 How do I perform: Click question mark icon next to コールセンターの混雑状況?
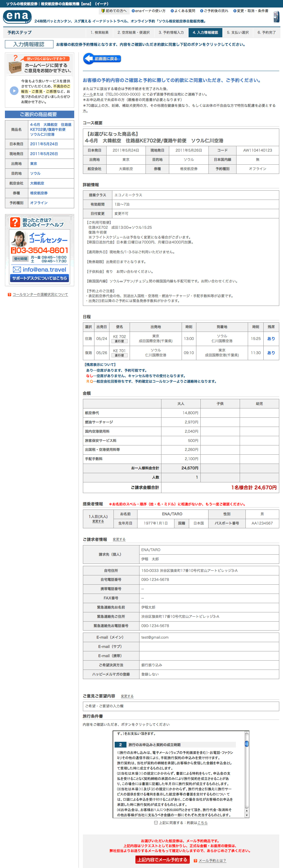(x=10, y=295)
